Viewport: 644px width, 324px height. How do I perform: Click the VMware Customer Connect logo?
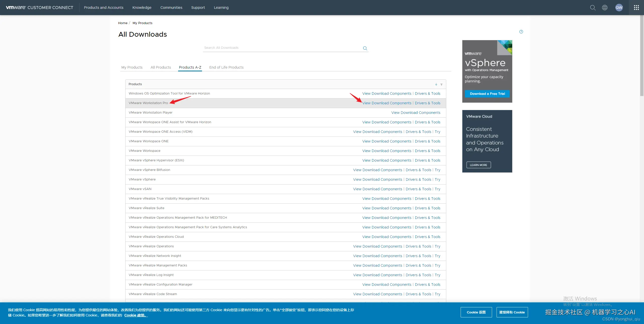[x=39, y=8]
